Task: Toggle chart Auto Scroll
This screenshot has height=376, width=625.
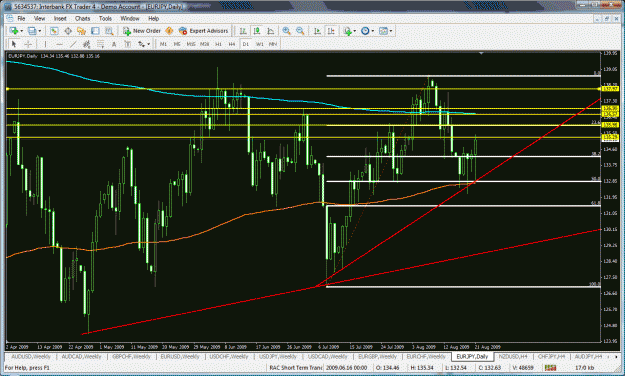Action: tap(317, 31)
